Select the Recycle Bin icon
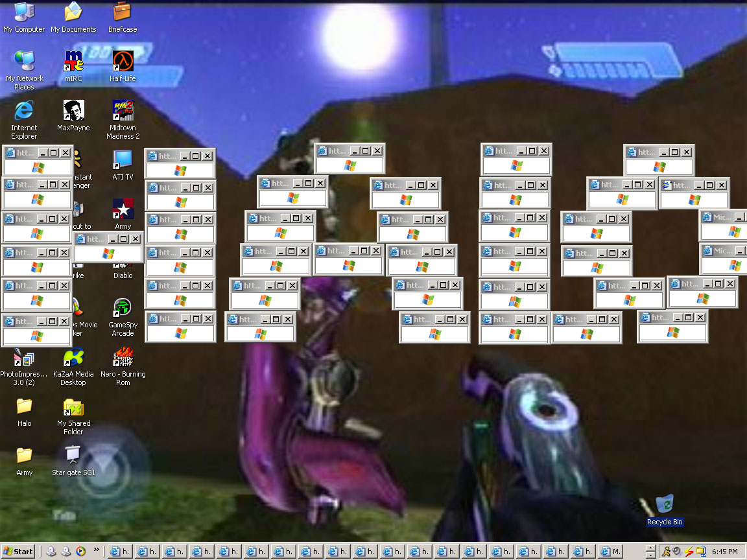Image resolution: width=747 pixels, height=560 pixels. (665, 510)
